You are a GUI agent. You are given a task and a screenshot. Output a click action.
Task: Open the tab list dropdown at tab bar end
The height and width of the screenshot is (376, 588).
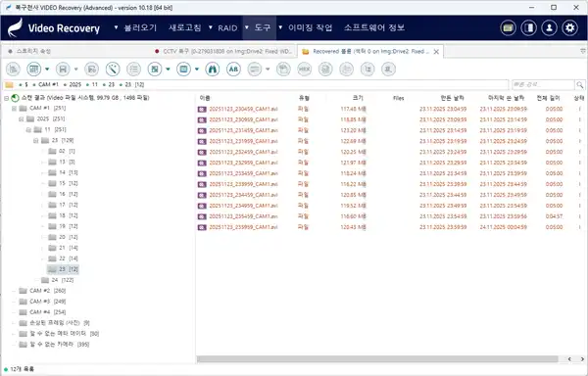583,51
